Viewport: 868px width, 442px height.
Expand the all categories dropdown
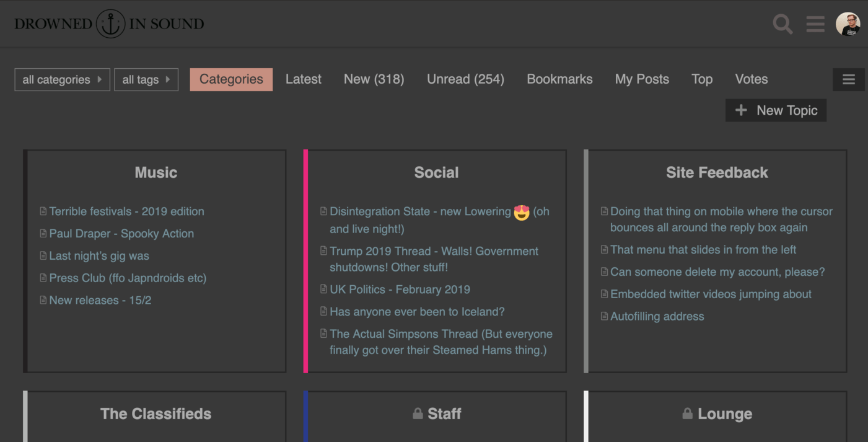pos(62,79)
